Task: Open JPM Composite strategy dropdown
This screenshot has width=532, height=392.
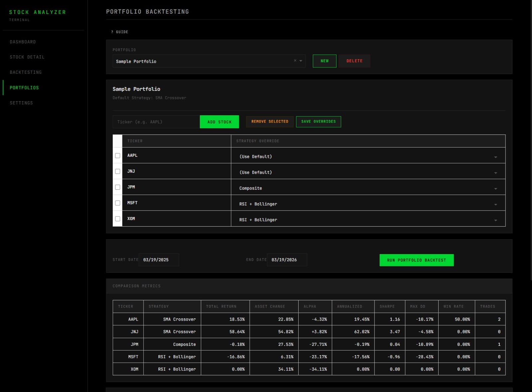Action: pos(368,188)
